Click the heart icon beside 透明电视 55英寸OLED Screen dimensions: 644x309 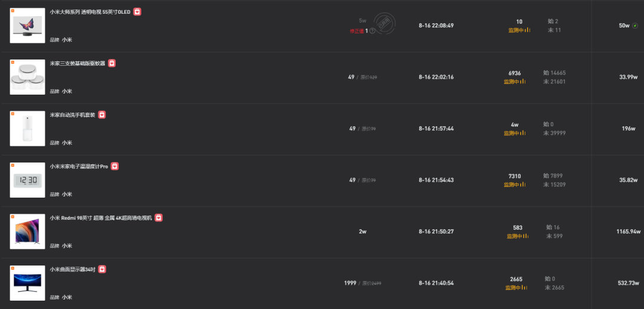137,12
